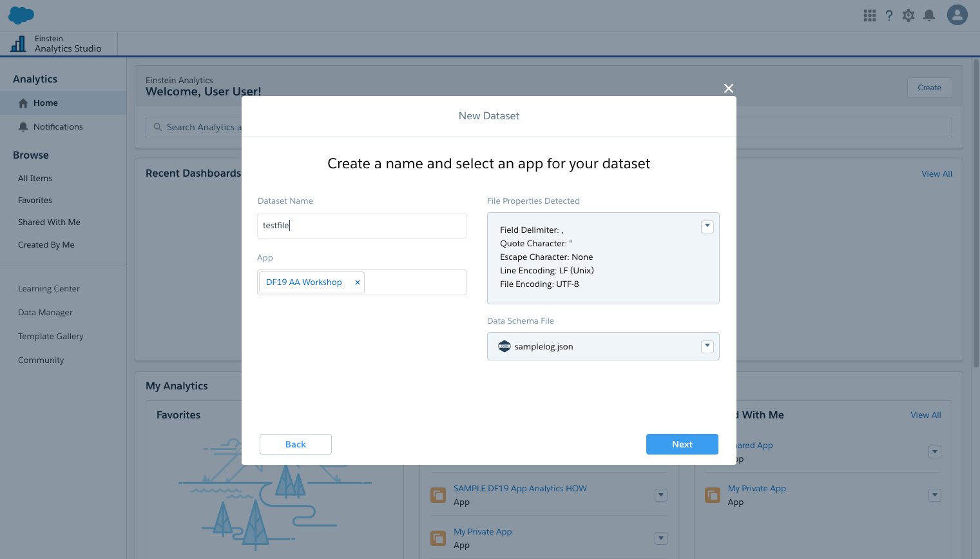Click the Next button
This screenshot has height=559, width=980.
(x=682, y=444)
